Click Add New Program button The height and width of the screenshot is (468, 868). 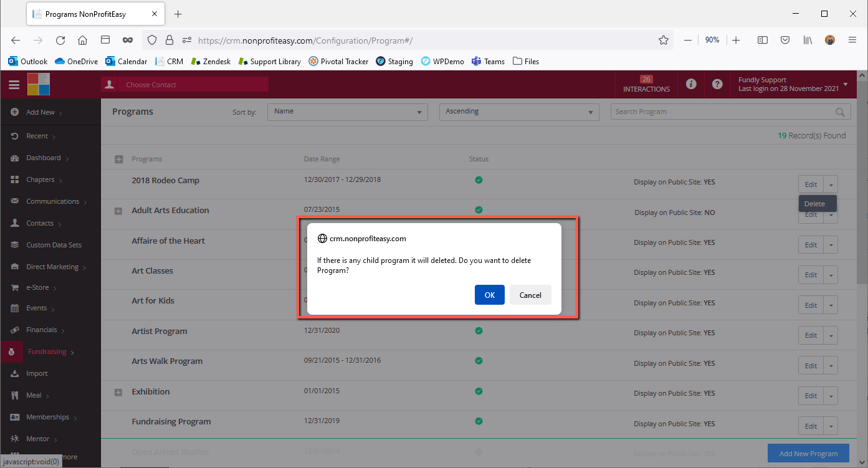pos(808,454)
